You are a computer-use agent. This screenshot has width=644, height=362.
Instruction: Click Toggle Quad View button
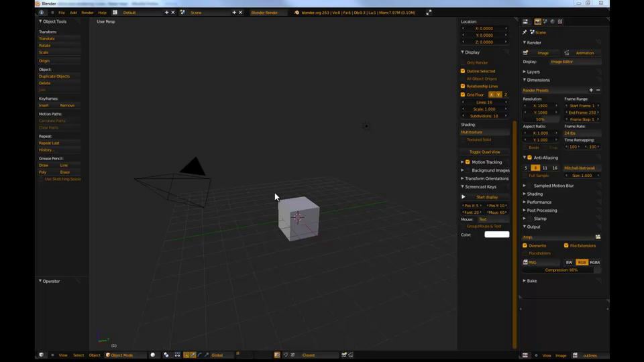[485, 152]
